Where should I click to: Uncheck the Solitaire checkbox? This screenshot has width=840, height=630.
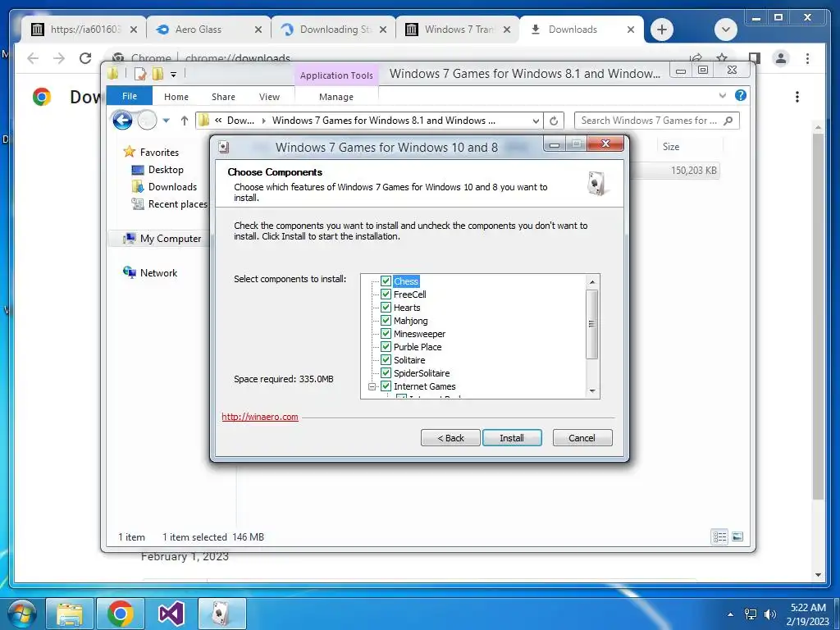coord(386,360)
